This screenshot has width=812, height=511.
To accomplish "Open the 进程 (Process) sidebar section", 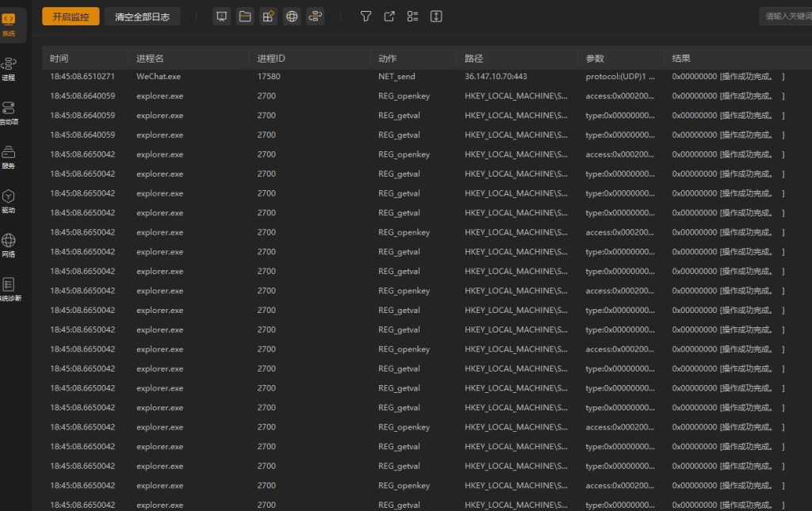I will [9, 68].
